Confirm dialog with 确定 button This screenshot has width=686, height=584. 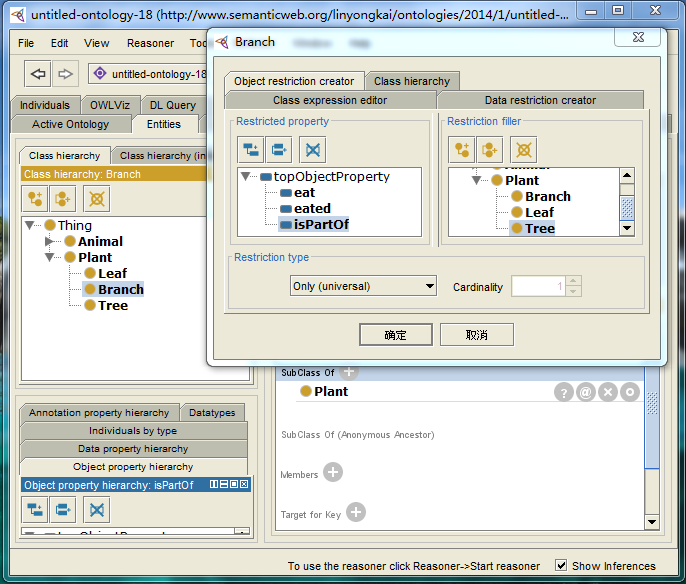click(x=396, y=335)
